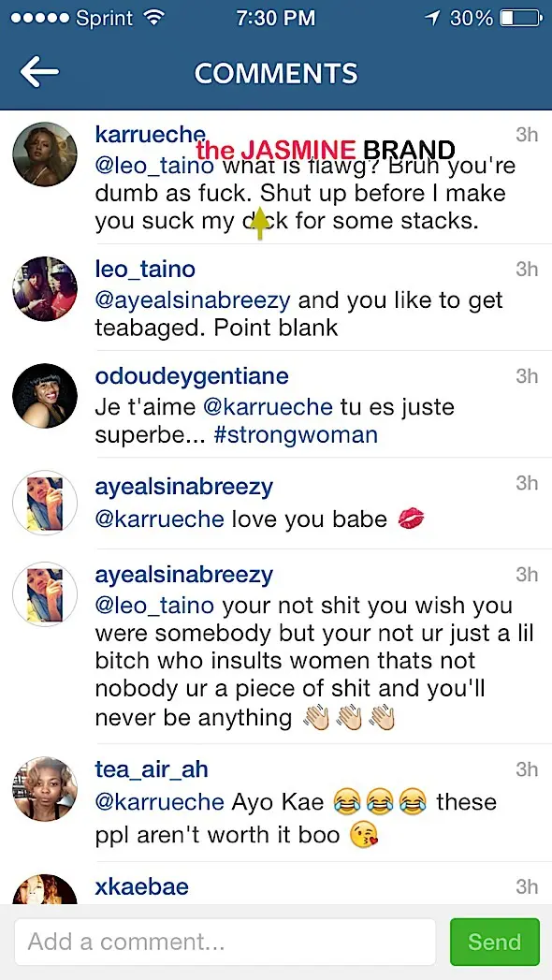
Task: Open the karrueche username link
Action: pos(150,134)
